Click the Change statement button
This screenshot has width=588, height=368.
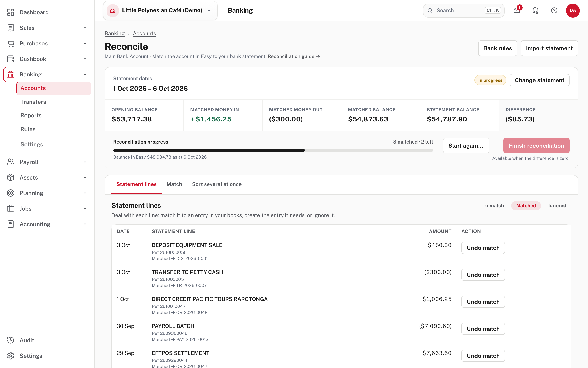pos(539,80)
